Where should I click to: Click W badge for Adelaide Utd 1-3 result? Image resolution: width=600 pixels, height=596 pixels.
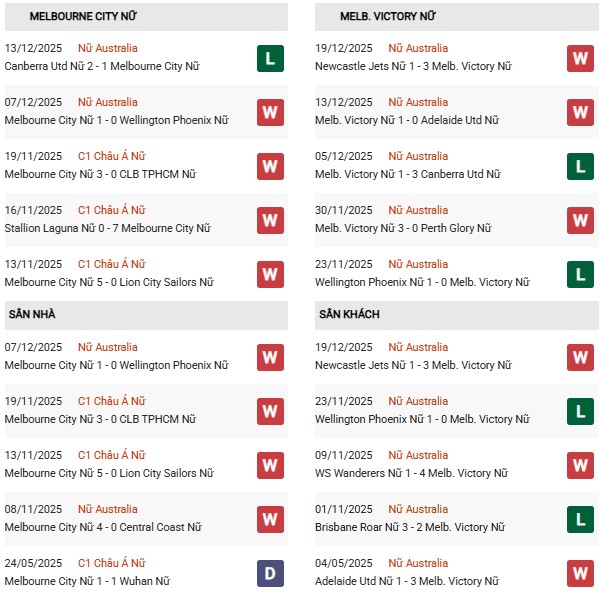click(x=580, y=573)
